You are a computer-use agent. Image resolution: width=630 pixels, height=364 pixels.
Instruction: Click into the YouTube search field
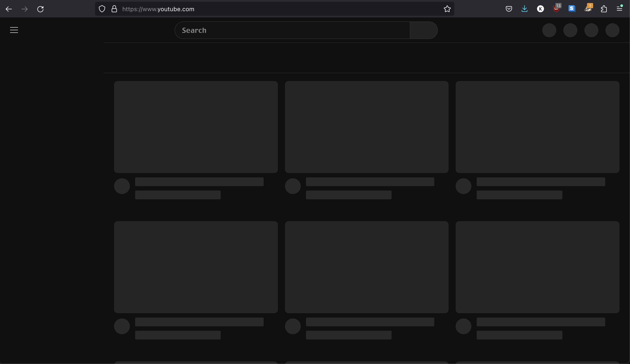pyautogui.click(x=275, y=30)
